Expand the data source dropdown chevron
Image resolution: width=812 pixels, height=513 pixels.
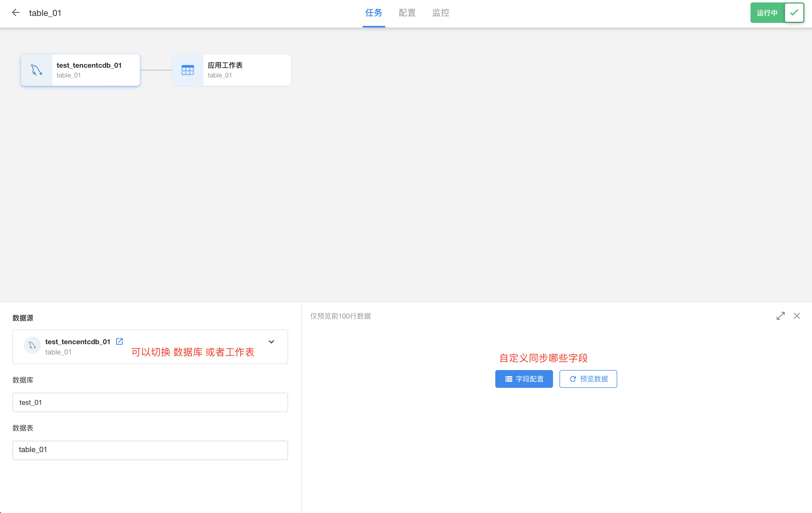click(271, 342)
